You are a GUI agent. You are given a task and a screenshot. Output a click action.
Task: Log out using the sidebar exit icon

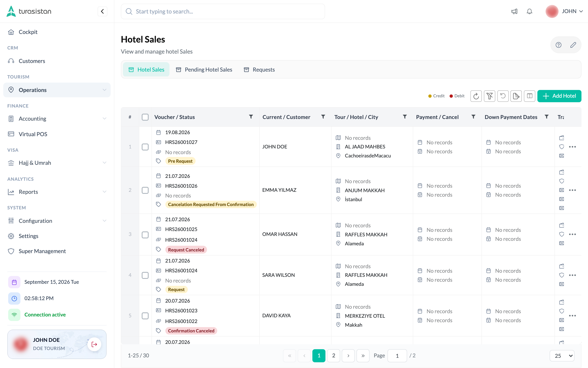(x=94, y=344)
